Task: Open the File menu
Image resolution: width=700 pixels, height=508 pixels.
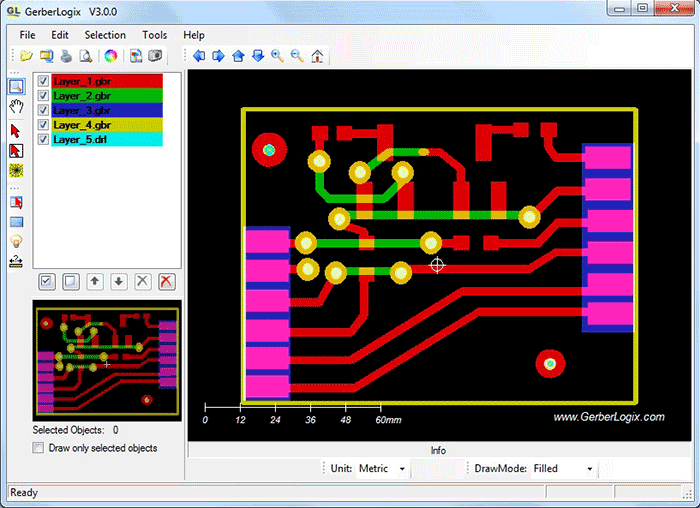Action: click(x=27, y=35)
